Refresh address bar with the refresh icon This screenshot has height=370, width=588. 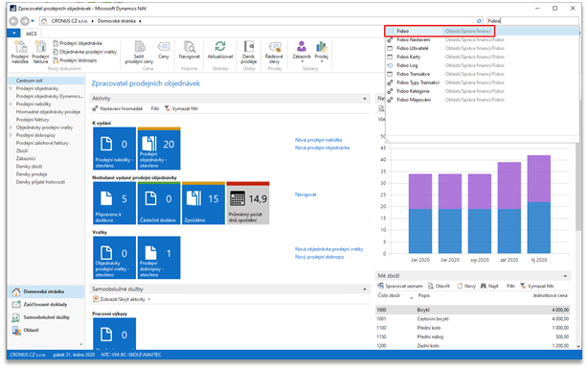(x=479, y=21)
